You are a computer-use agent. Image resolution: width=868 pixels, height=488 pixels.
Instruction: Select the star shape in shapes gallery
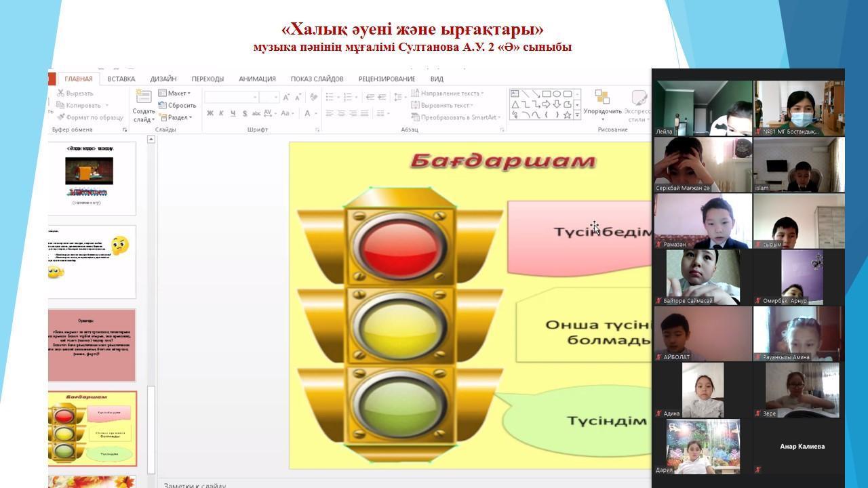tap(567, 115)
